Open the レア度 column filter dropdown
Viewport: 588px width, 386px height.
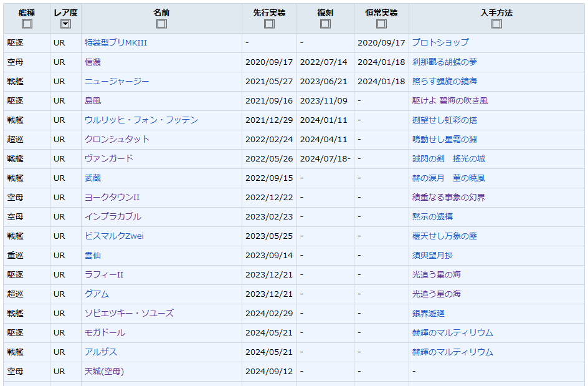[65, 24]
